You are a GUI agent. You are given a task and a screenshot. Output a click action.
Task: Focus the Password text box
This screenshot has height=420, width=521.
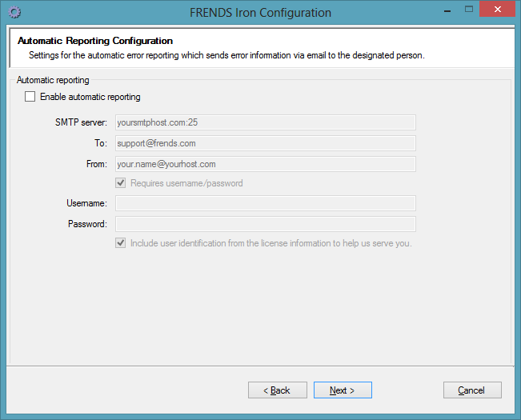(266, 224)
